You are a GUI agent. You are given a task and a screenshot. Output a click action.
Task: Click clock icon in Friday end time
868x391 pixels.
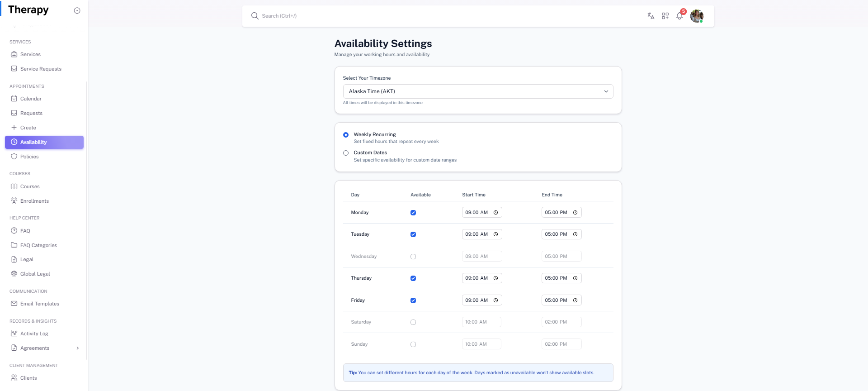coord(575,300)
